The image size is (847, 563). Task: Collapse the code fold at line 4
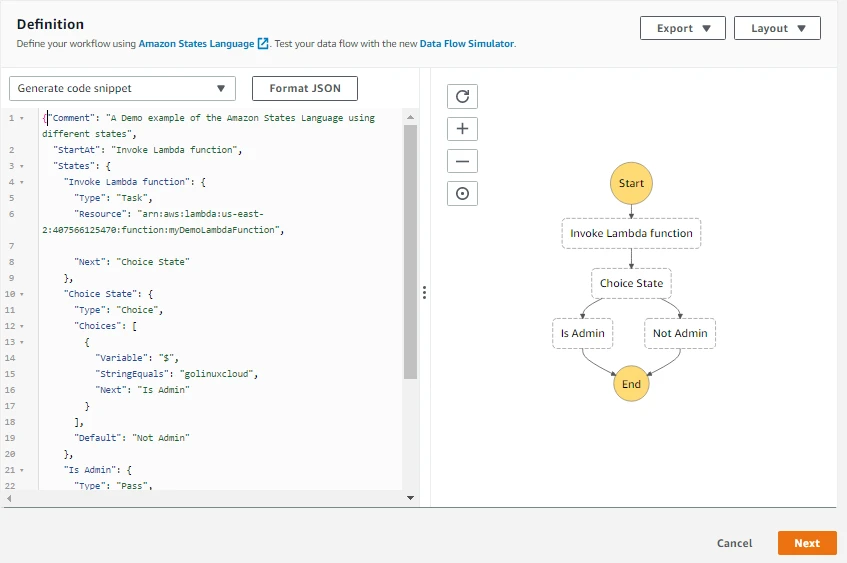(x=22, y=182)
